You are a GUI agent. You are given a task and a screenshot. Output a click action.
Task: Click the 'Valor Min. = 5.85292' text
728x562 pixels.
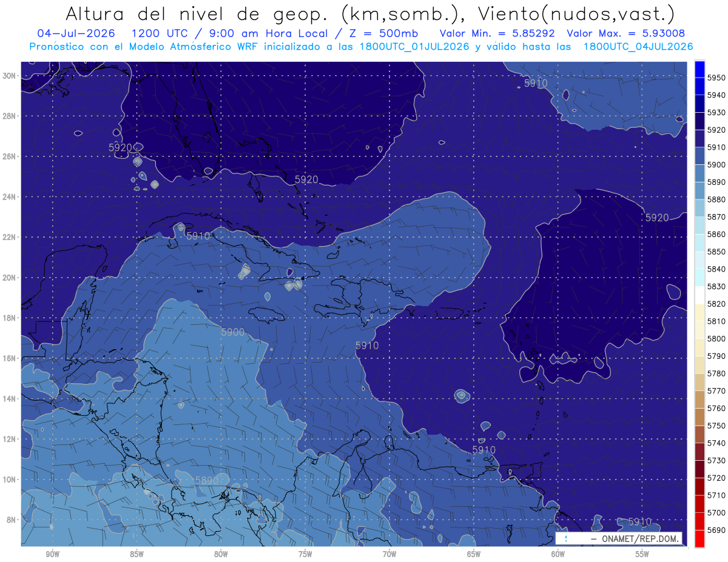pos(499,33)
